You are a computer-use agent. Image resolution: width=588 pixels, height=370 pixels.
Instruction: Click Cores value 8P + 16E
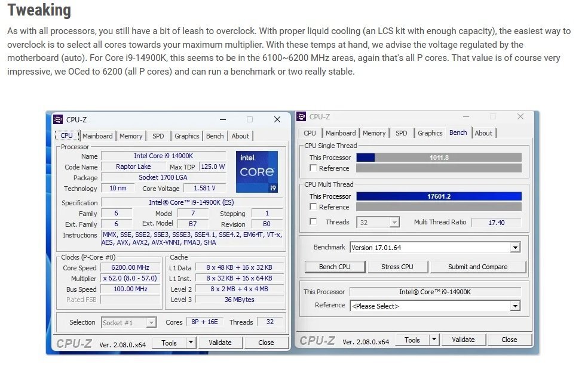[x=204, y=322]
